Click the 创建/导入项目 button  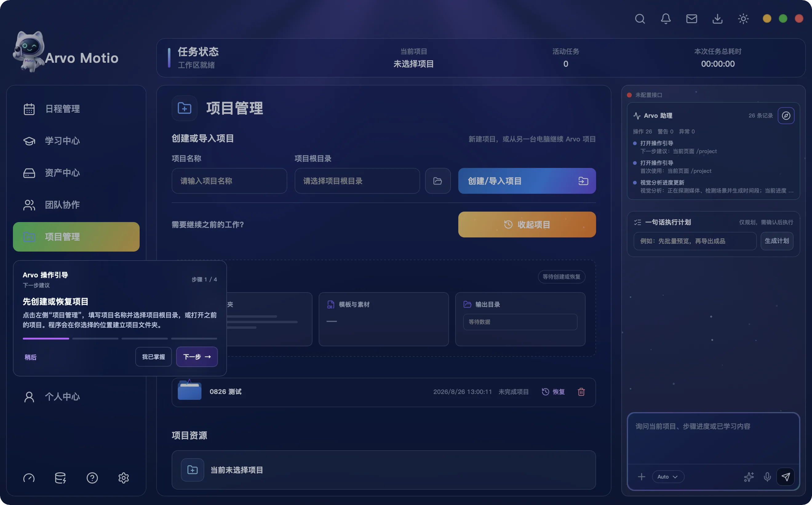pos(527,181)
